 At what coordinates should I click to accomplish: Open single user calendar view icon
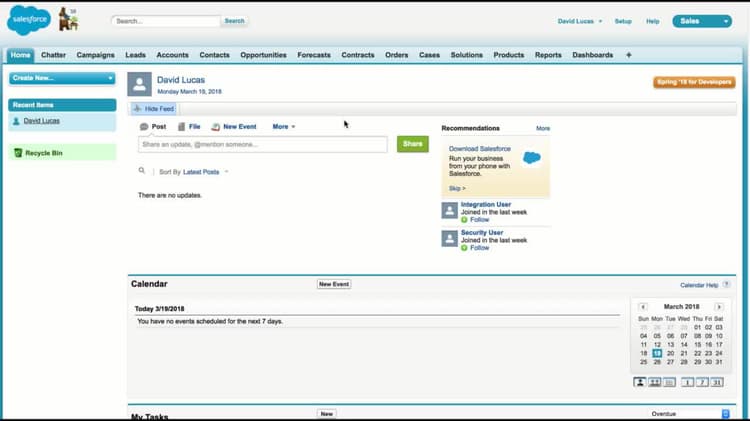[640, 382]
